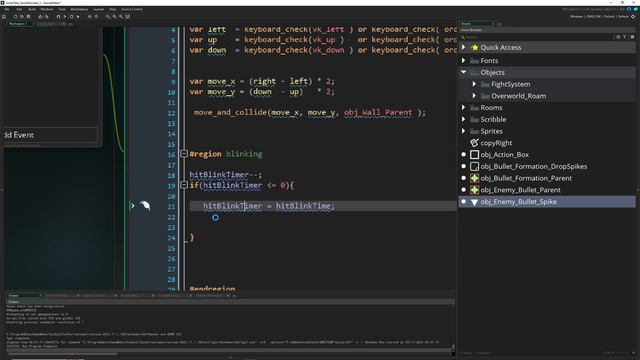The width and height of the screenshot is (640, 360).
Task: Expand the Scribble folder
Action: [464, 120]
